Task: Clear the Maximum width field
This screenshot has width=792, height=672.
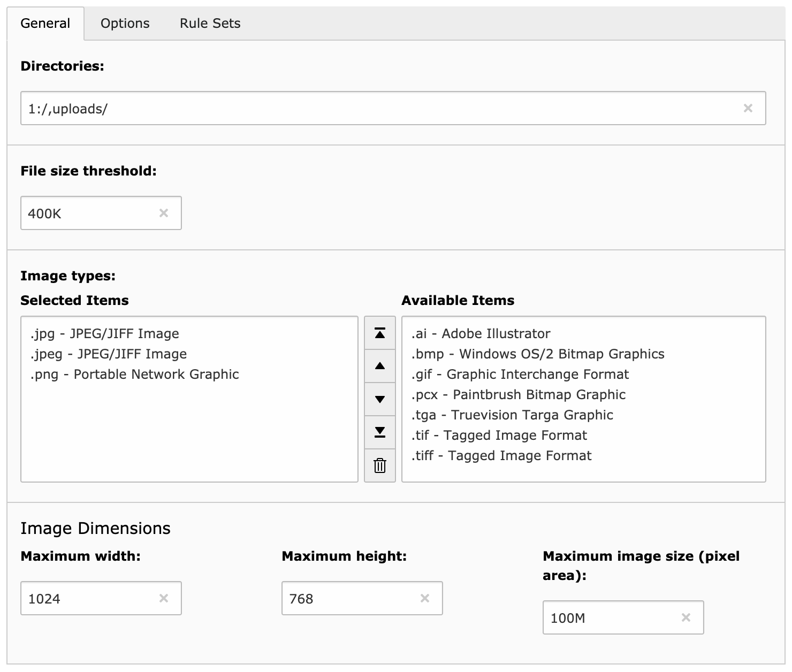Action: (x=165, y=598)
